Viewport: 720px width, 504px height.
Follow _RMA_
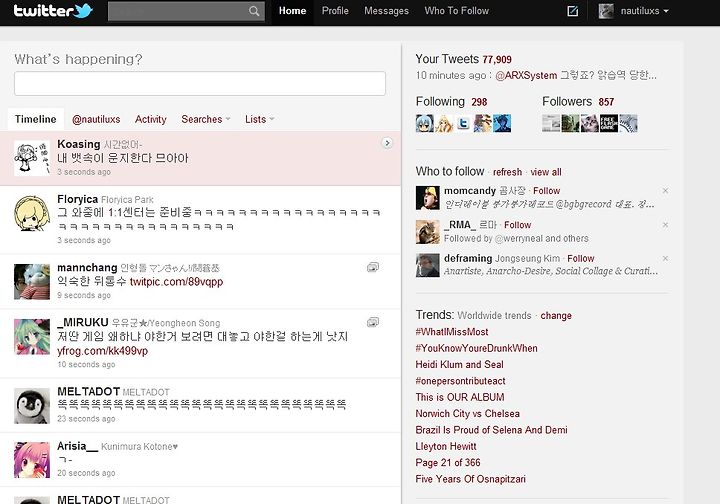tap(518, 225)
